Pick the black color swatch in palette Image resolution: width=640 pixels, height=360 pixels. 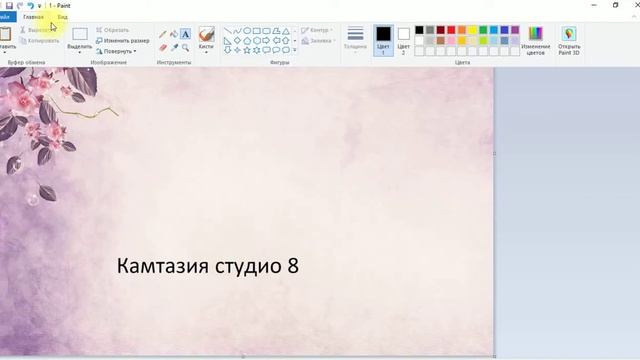[419, 30]
